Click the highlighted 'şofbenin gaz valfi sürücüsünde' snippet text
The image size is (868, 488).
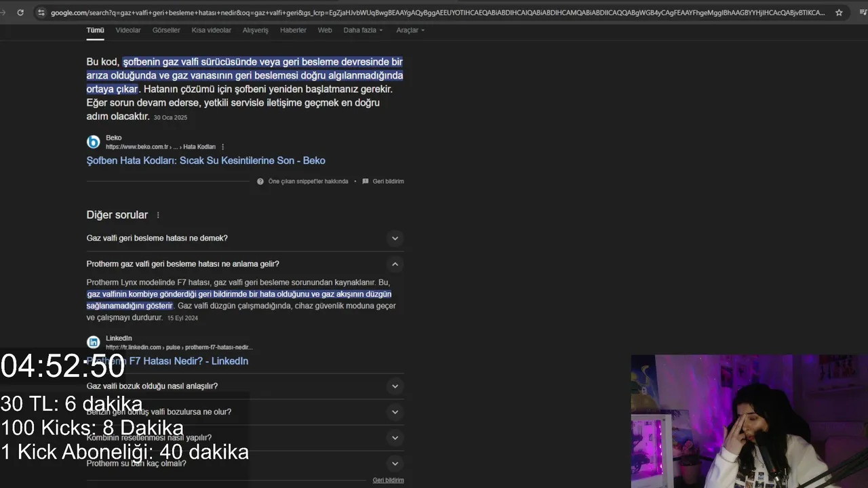245,75
